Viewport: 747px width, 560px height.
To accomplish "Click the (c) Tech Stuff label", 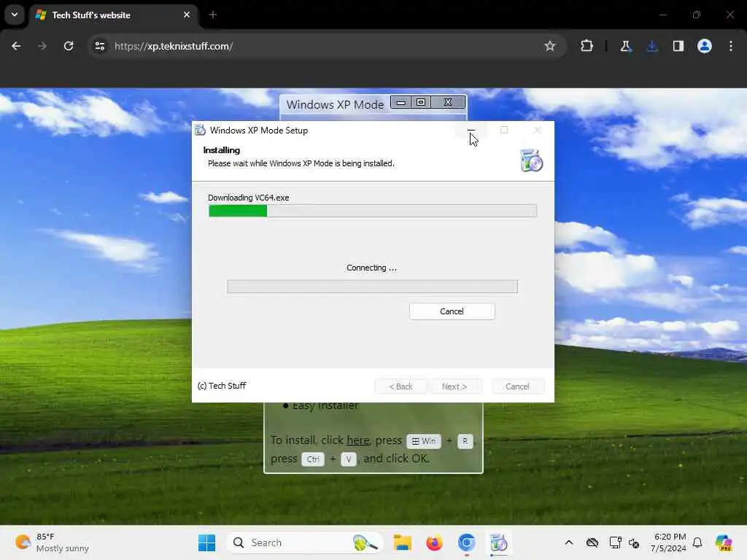I will 222,386.
